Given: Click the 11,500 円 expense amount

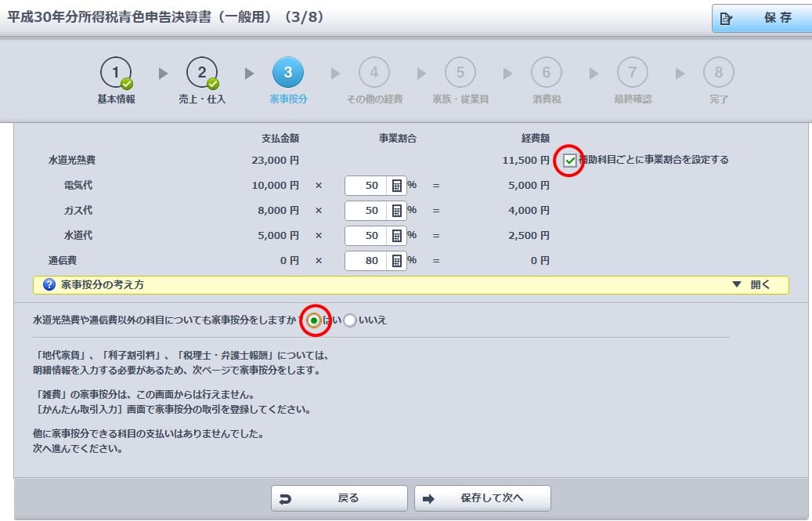Looking at the screenshot, I should pyautogui.click(x=525, y=160).
